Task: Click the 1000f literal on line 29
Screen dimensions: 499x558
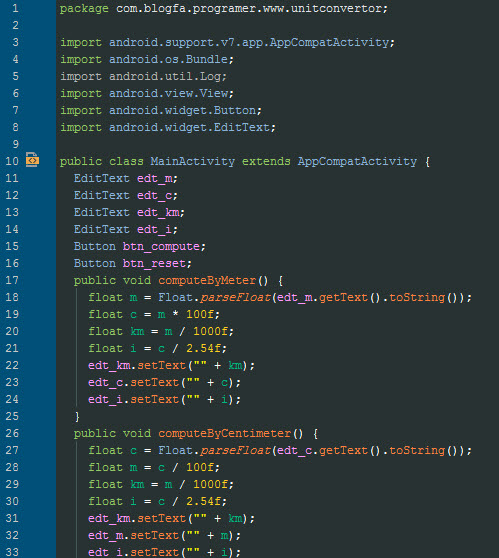Action: (x=210, y=484)
